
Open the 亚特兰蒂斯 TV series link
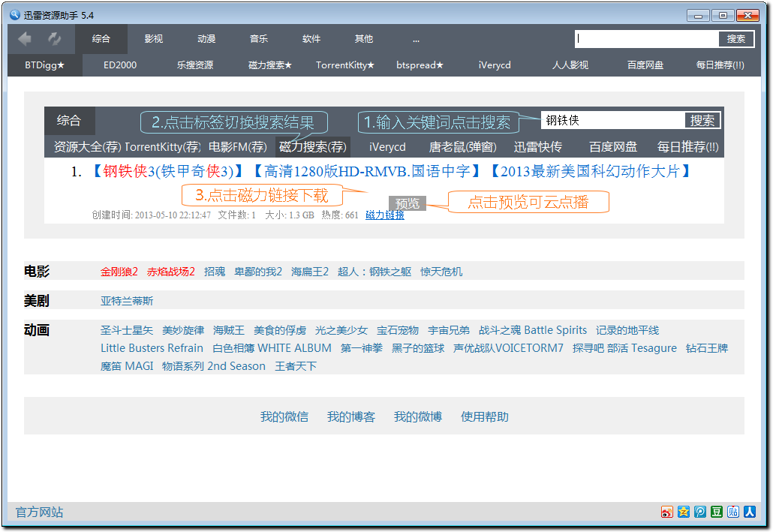(127, 301)
